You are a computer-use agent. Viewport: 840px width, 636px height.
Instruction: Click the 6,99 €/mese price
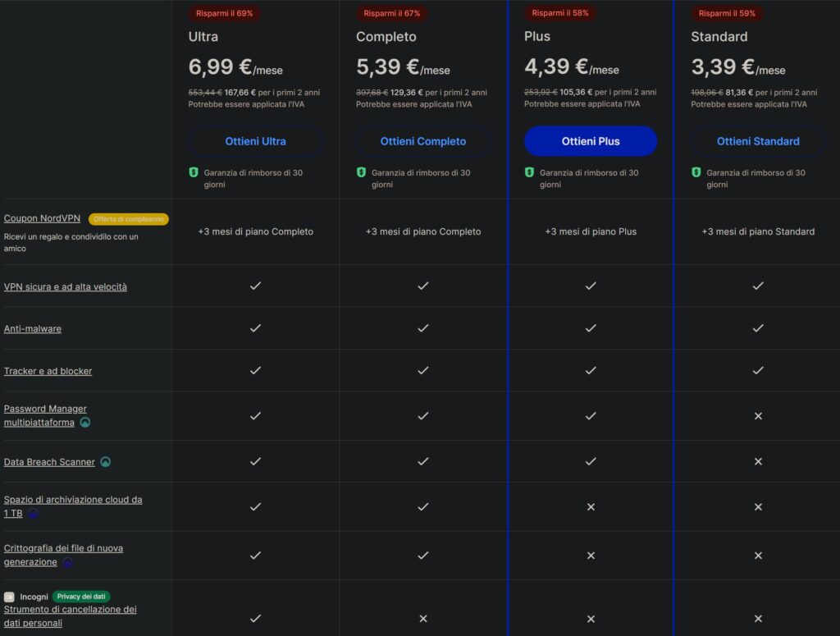click(235, 67)
